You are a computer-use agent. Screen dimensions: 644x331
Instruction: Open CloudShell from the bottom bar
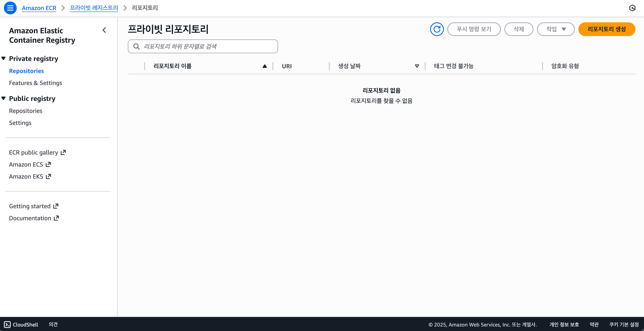click(21, 325)
